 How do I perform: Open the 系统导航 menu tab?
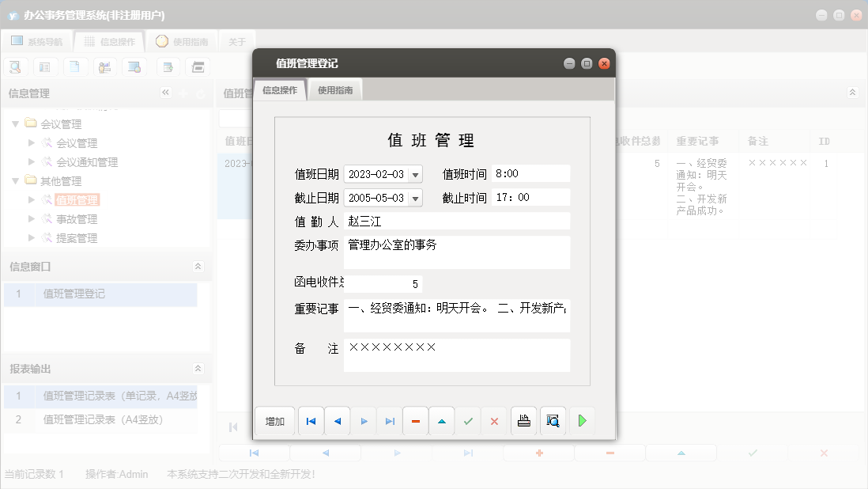pyautogui.click(x=39, y=41)
